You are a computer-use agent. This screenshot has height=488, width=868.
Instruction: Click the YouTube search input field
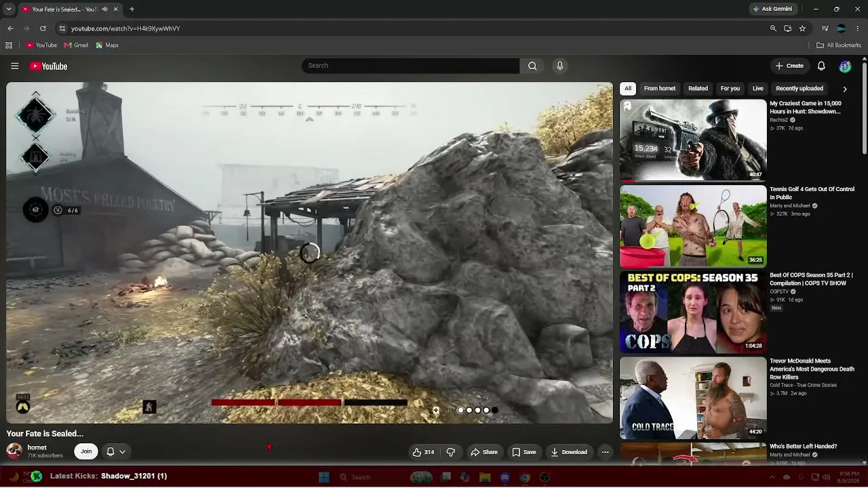pos(411,66)
